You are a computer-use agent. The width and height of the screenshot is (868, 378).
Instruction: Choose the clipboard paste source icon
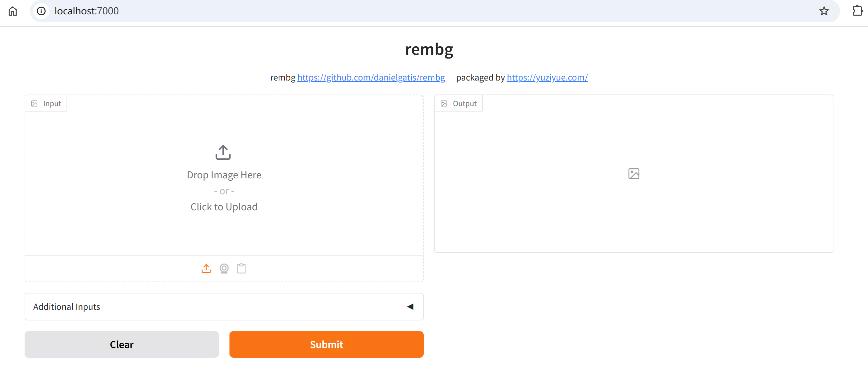pos(241,269)
